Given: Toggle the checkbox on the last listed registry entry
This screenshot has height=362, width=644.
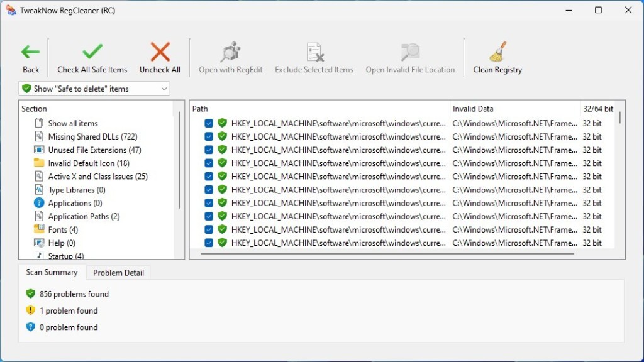Looking at the screenshot, I should pos(208,243).
